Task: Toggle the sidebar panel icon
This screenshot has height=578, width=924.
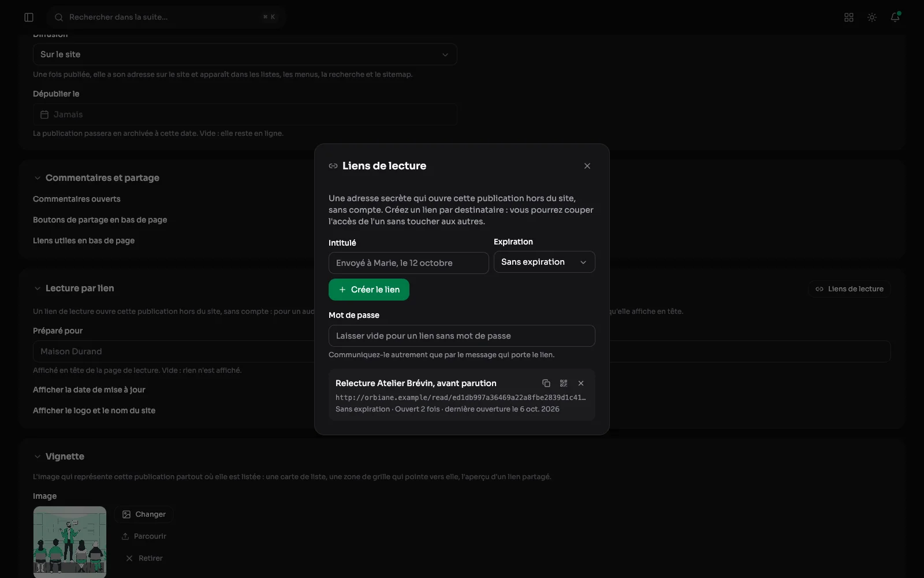Action: (29, 17)
